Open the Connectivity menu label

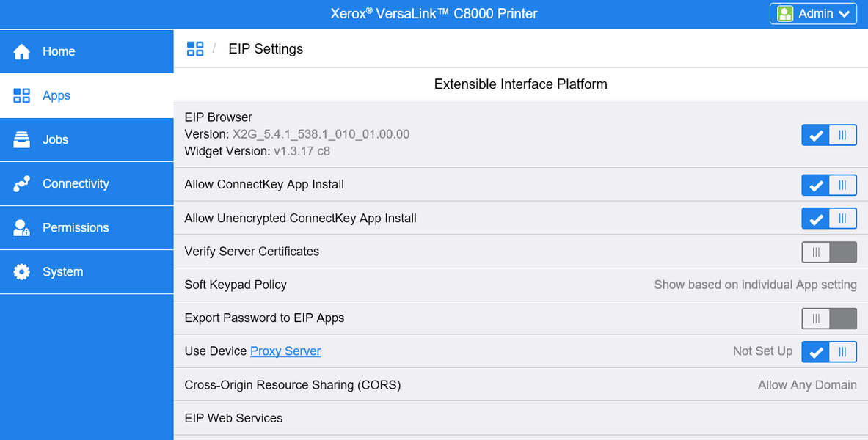(x=76, y=183)
